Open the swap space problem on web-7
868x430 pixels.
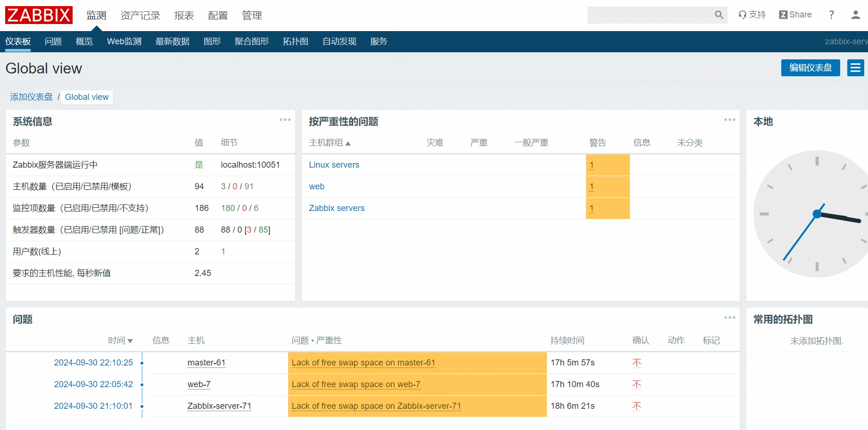(355, 384)
